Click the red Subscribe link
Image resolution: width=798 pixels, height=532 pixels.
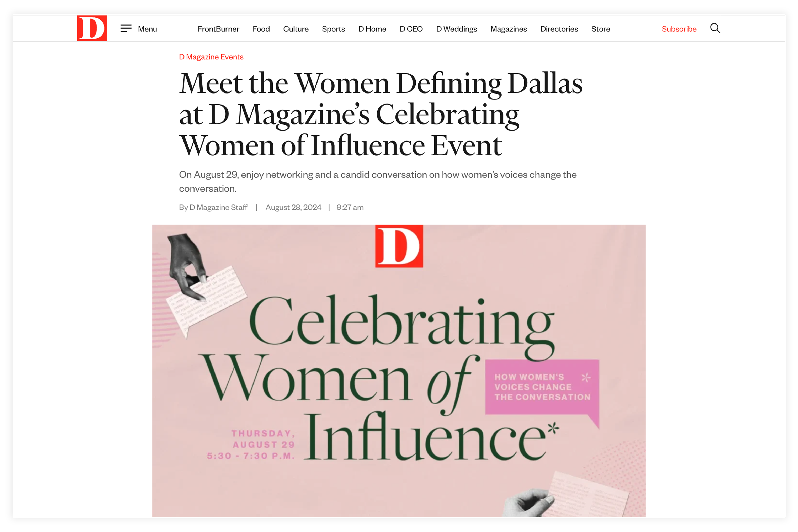679,29
